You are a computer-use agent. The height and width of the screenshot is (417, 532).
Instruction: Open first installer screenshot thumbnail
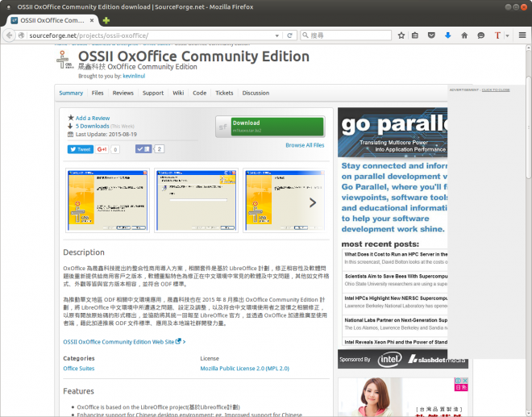point(107,200)
